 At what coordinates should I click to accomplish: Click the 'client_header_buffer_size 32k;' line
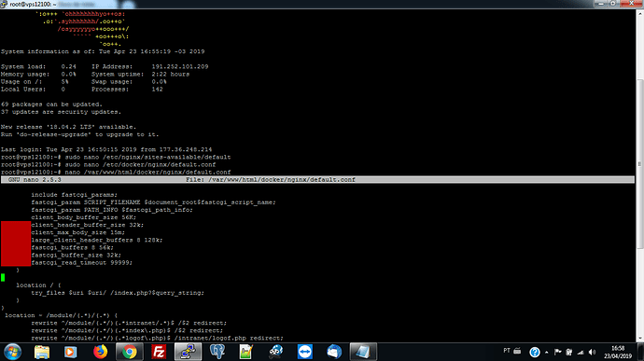click(x=88, y=225)
